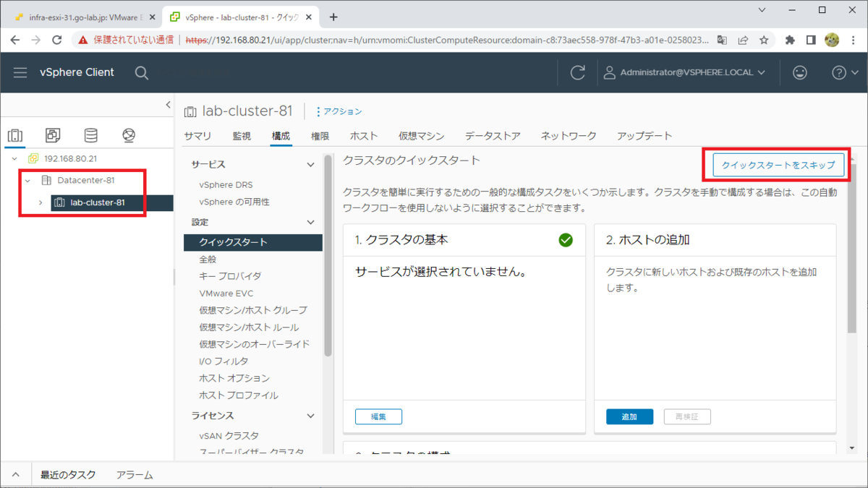Open Administrator@VSPHERE.LOCAL user dropdown
The height and width of the screenshot is (488, 868).
pos(684,72)
